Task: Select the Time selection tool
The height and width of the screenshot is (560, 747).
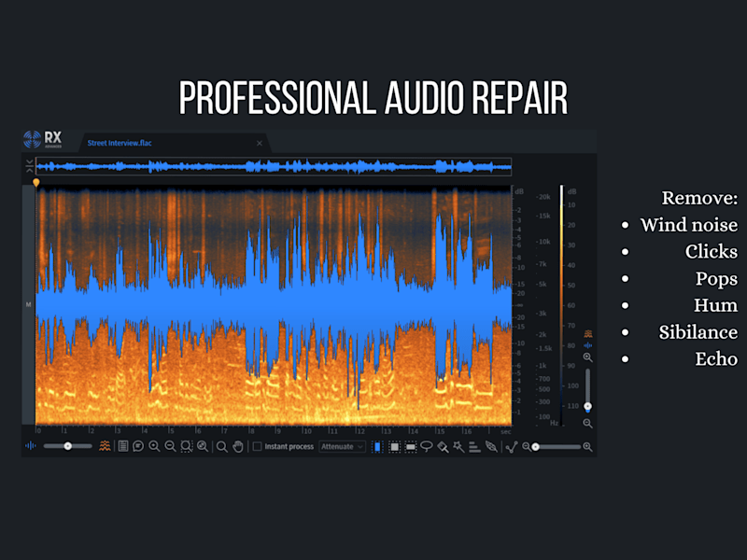Action: click(x=377, y=447)
